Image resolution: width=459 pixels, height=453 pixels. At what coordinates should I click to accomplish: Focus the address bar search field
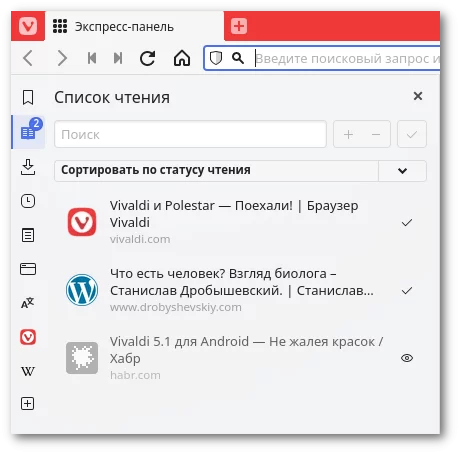click(347, 59)
